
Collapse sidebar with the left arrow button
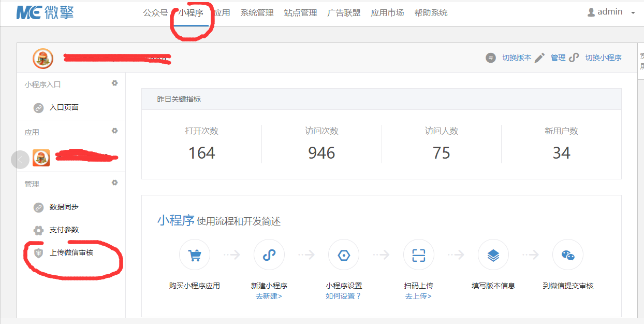pos(20,160)
